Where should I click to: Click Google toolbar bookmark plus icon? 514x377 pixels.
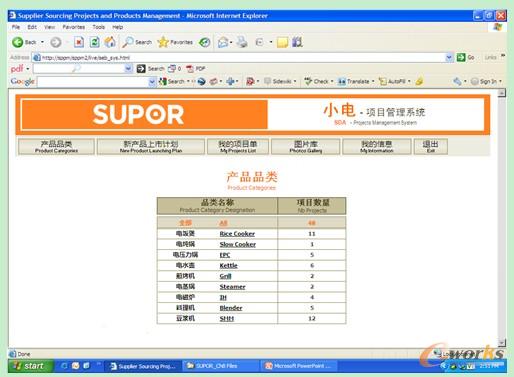point(230,81)
